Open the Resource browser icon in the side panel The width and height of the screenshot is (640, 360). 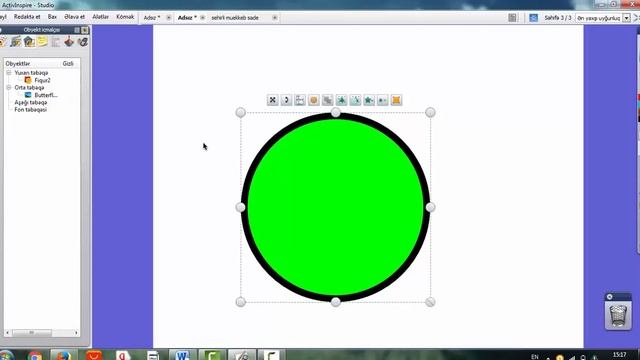point(16,42)
